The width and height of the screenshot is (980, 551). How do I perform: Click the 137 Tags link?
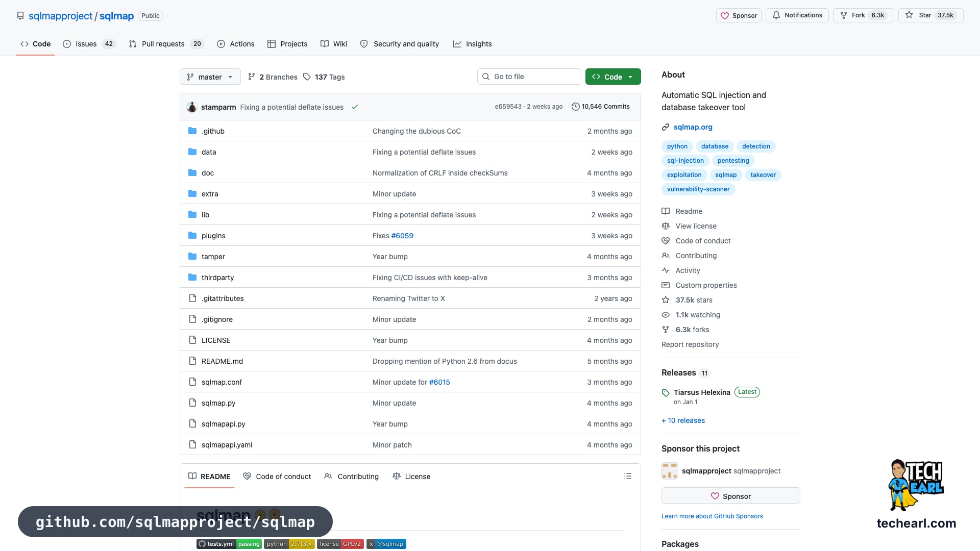pos(324,77)
